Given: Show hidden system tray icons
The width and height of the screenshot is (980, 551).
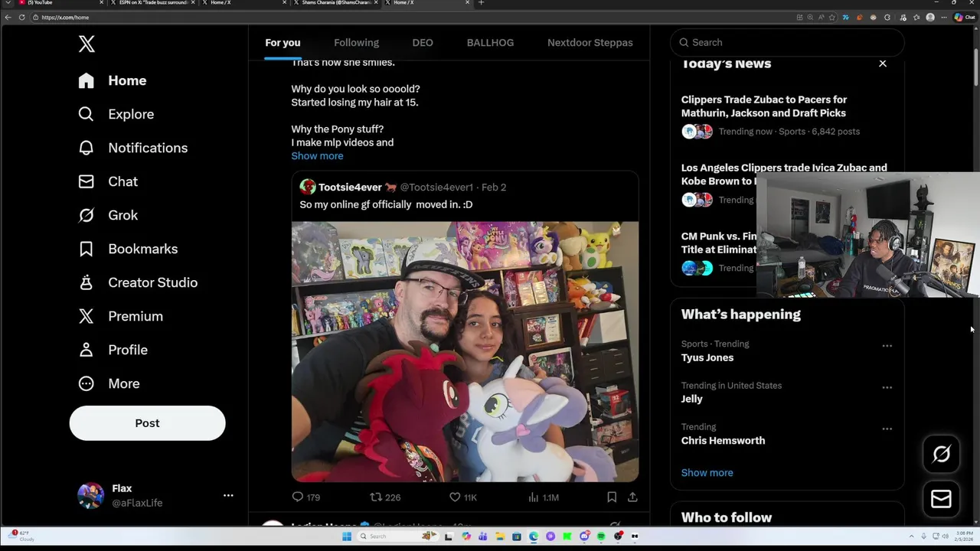Looking at the screenshot, I should coord(911,536).
